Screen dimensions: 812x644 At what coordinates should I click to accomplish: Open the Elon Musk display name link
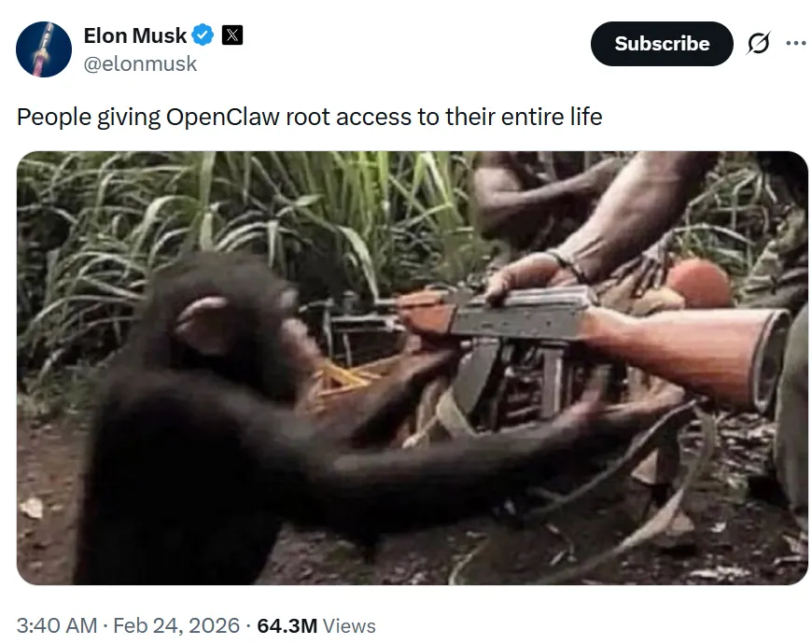click(x=135, y=35)
